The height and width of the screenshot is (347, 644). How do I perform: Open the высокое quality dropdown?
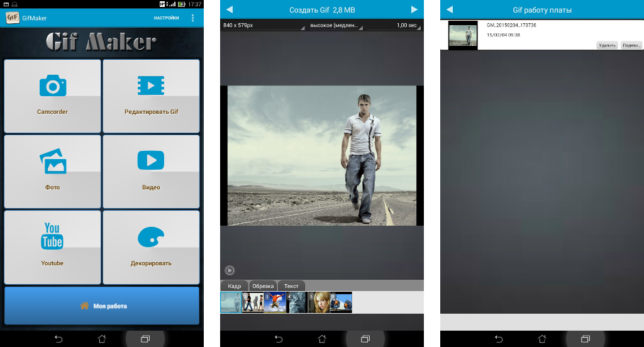(x=336, y=26)
